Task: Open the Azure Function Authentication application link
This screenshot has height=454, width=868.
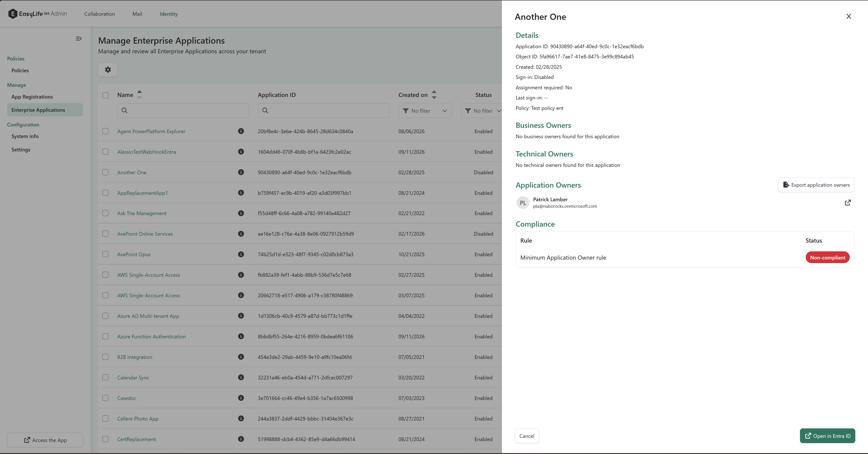Action: [x=151, y=336]
